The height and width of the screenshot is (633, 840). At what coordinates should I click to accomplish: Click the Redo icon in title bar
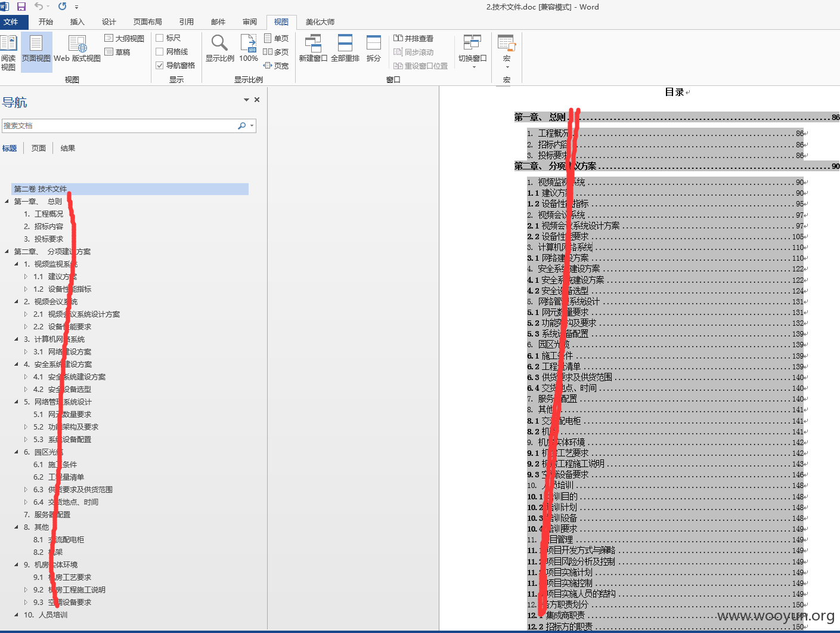[x=62, y=7]
